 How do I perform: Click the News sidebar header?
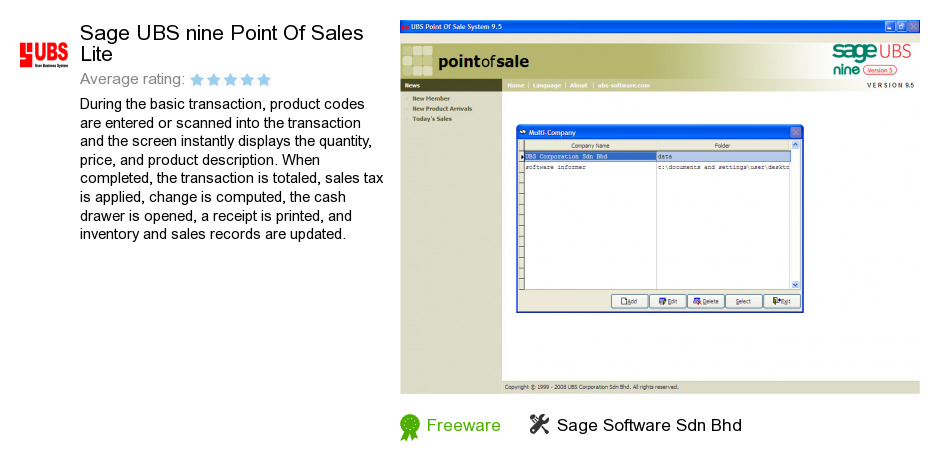451,86
